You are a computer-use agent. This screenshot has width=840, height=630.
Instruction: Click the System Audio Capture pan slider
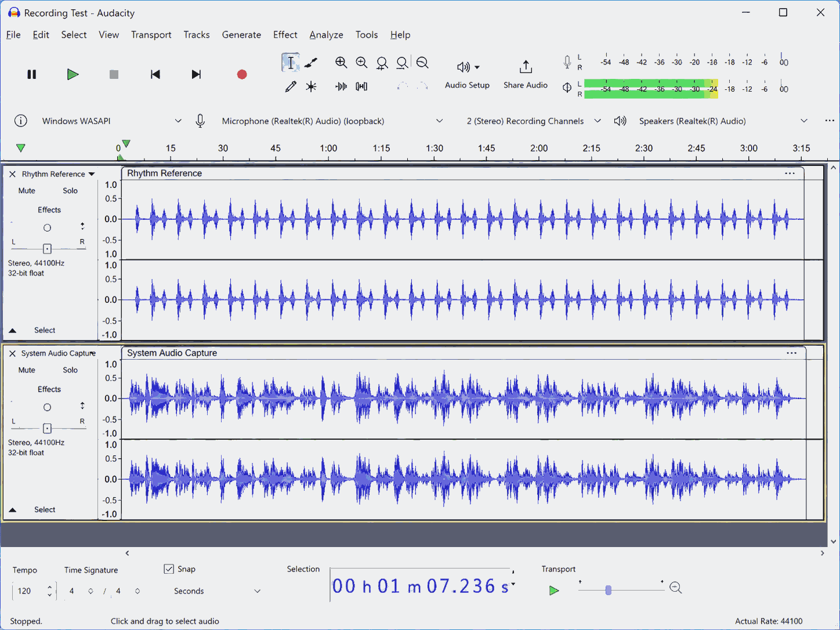point(48,428)
